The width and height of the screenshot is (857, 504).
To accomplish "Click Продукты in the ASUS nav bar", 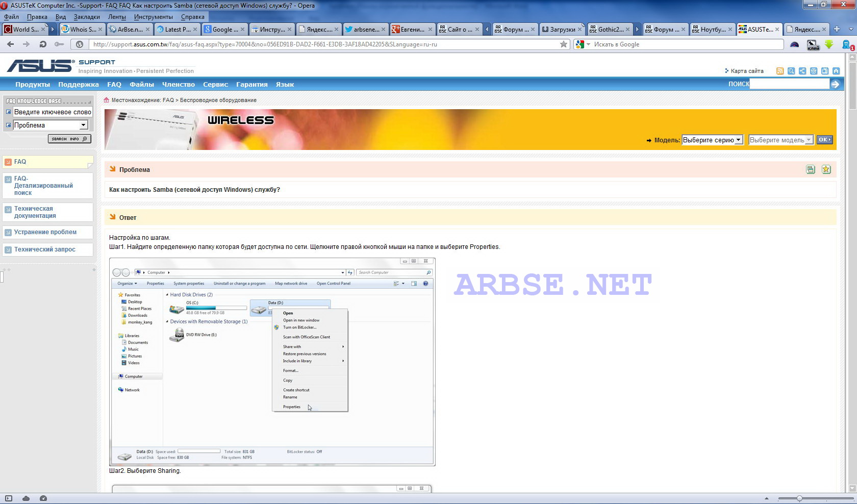I will [x=33, y=84].
